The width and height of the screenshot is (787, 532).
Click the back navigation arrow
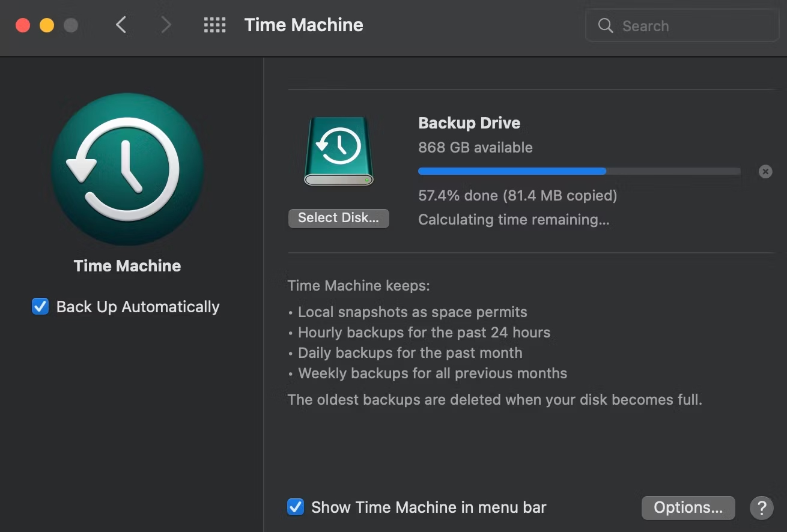[x=121, y=25]
